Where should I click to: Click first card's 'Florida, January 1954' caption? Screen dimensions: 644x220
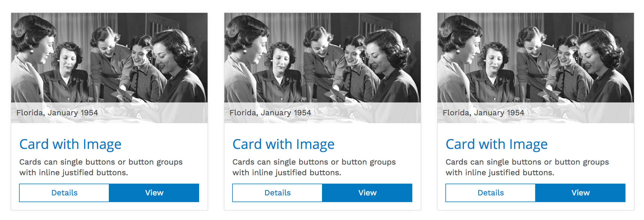point(57,113)
